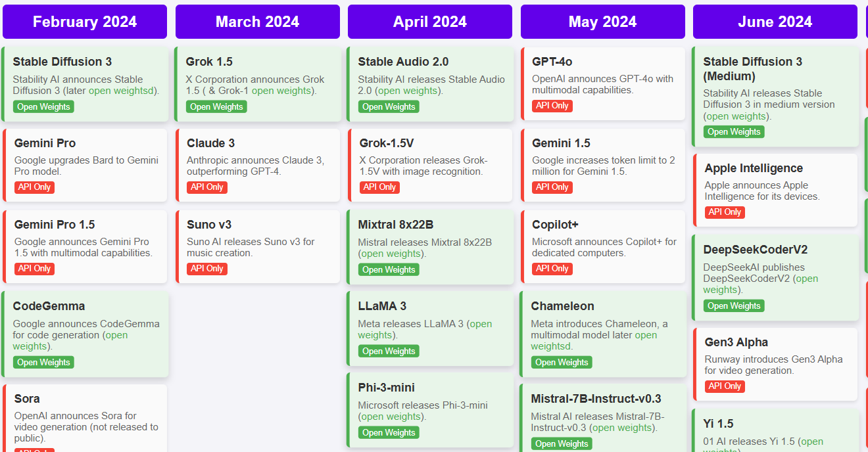Follow the open weights link under Mixtral 8x22B
Screen dimensions: 868x452
click(391, 254)
